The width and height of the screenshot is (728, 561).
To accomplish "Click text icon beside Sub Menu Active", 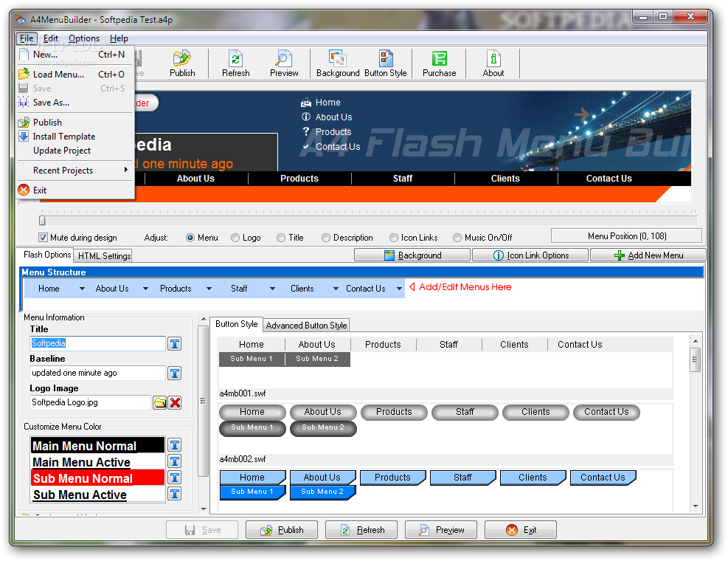I will pyautogui.click(x=175, y=494).
